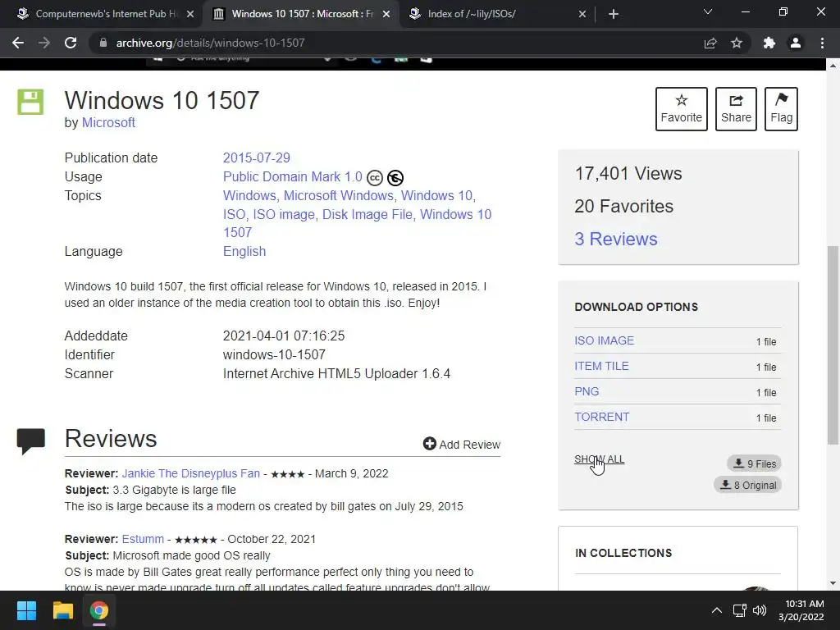Select identifier text windows-10-1507
840x630 pixels.
pyautogui.click(x=274, y=354)
